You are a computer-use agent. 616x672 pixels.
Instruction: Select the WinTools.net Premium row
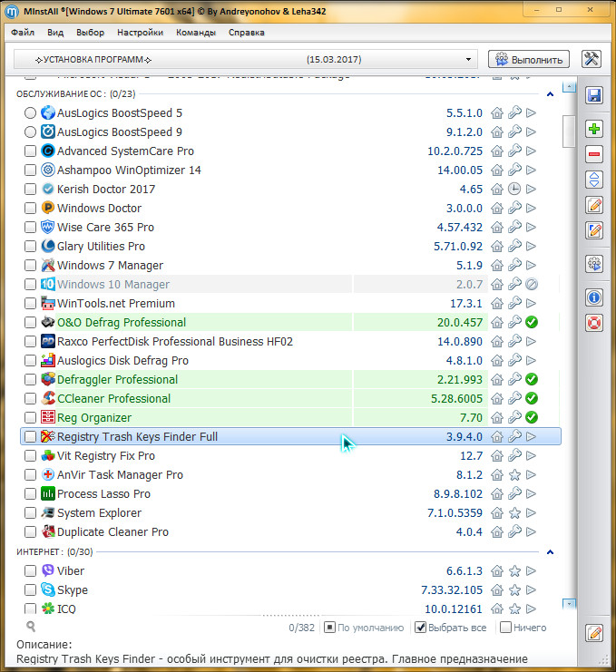tap(290, 304)
